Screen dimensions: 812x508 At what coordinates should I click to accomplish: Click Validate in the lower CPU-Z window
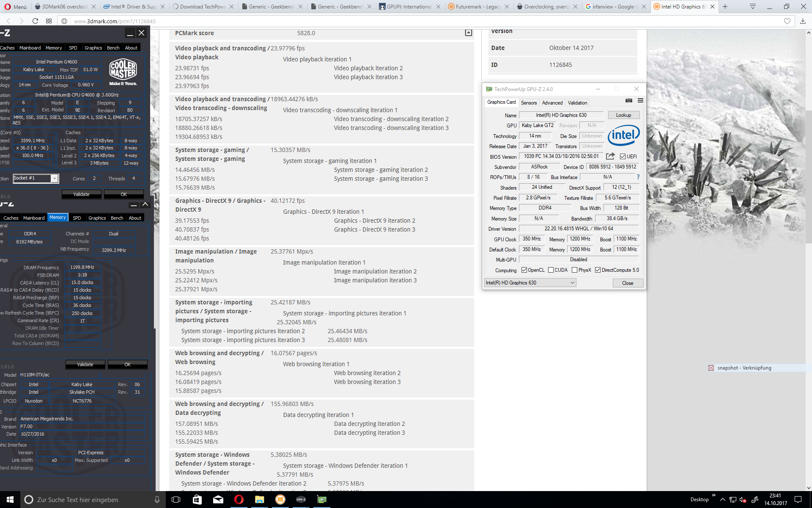[x=85, y=364]
